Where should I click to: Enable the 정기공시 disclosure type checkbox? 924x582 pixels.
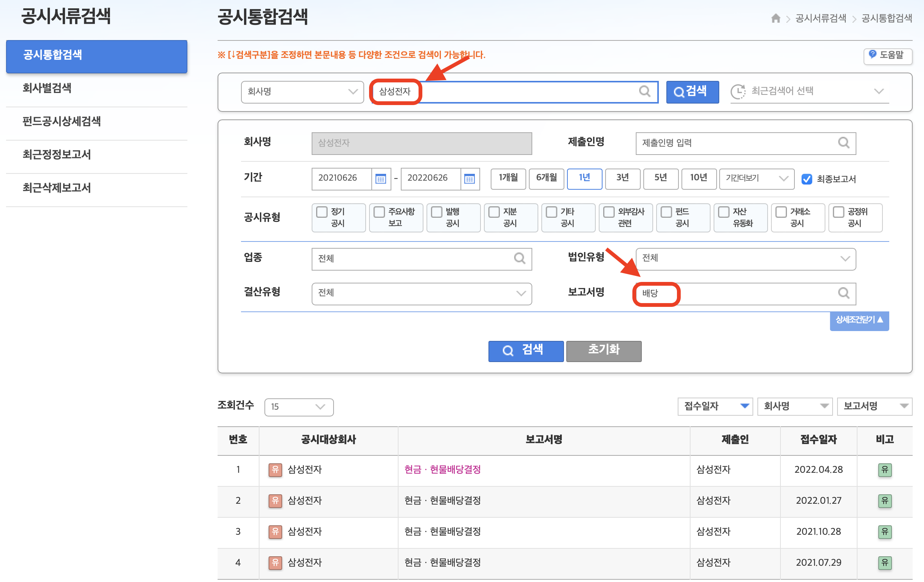coord(321,212)
